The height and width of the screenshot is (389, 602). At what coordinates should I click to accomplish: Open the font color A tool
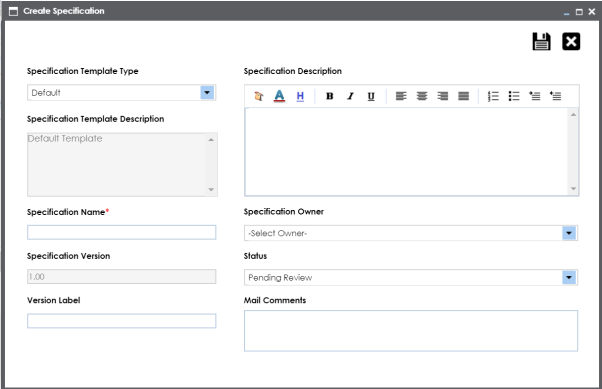tap(280, 96)
